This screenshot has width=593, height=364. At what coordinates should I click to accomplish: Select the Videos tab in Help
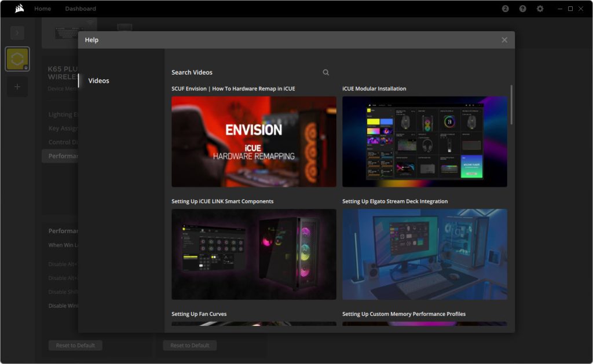pos(98,80)
